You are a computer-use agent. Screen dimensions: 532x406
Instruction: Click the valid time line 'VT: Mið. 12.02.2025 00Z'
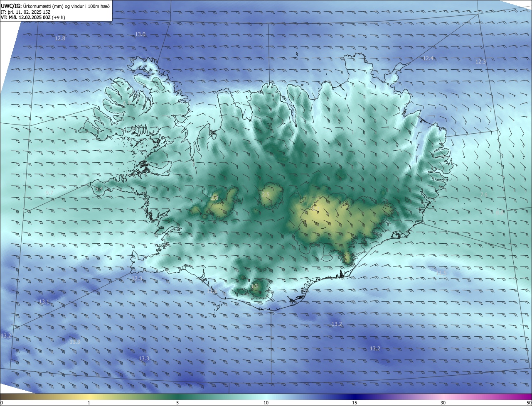26,18
